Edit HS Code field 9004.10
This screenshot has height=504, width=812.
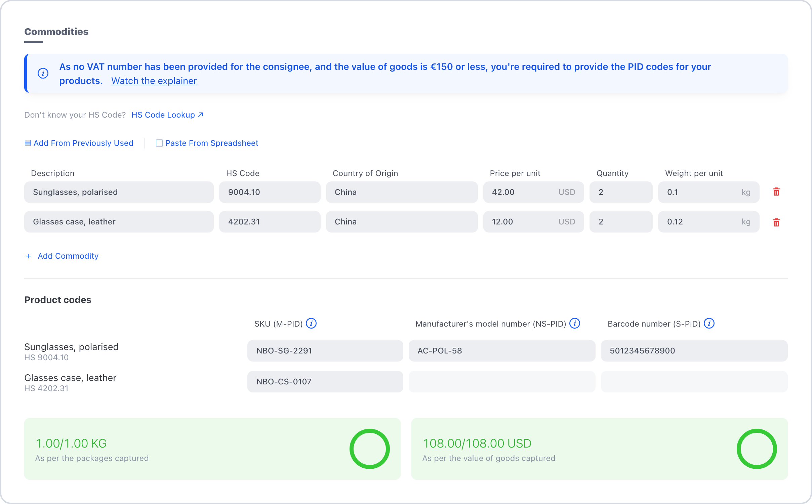[270, 192]
